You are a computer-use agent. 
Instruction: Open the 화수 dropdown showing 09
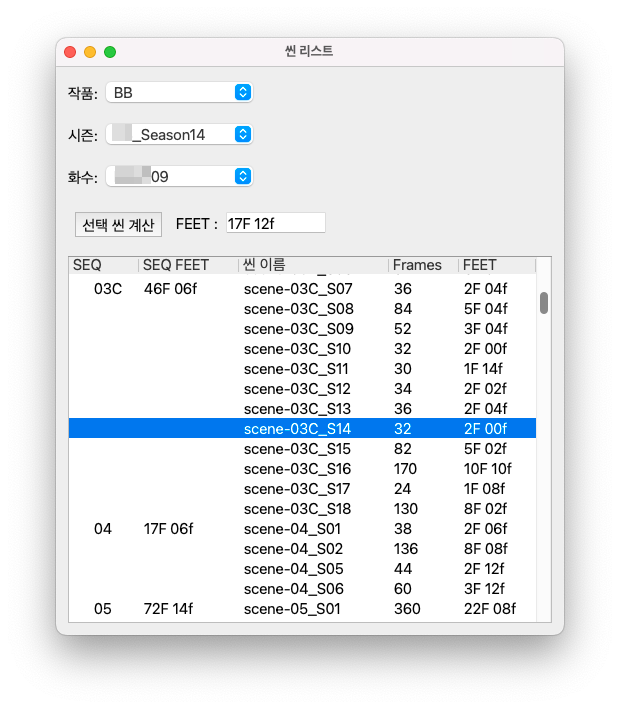tap(179, 176)
